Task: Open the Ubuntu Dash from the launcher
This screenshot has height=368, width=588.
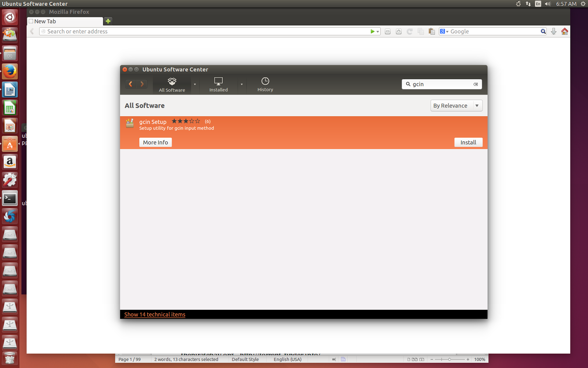Action: [x=10, y=17]
